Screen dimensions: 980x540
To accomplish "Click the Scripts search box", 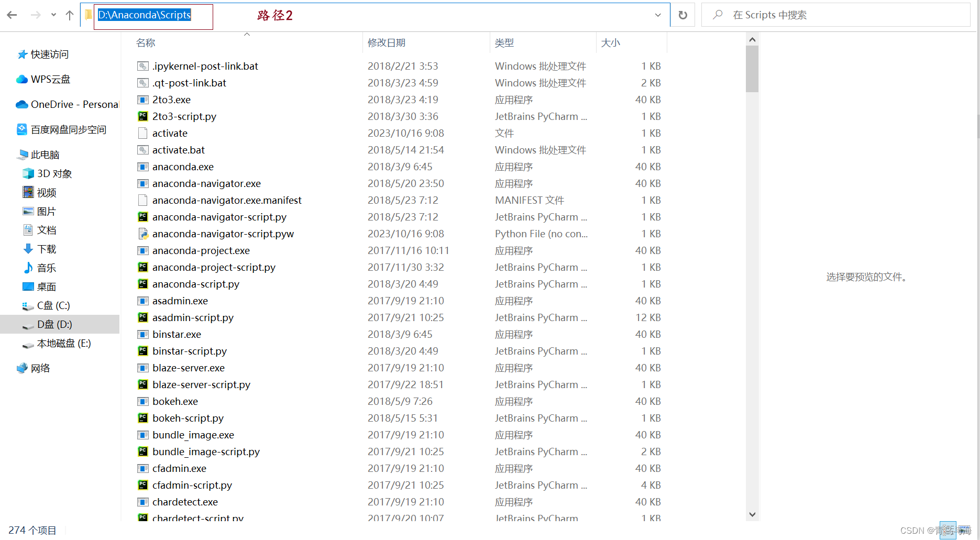I will coord(836,15).
